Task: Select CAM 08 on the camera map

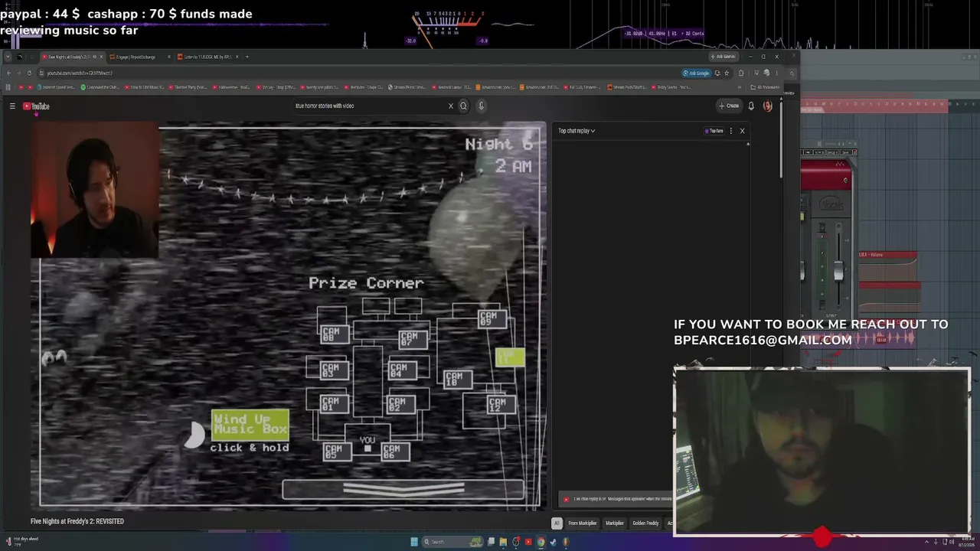Action: (x=335, y=334)
